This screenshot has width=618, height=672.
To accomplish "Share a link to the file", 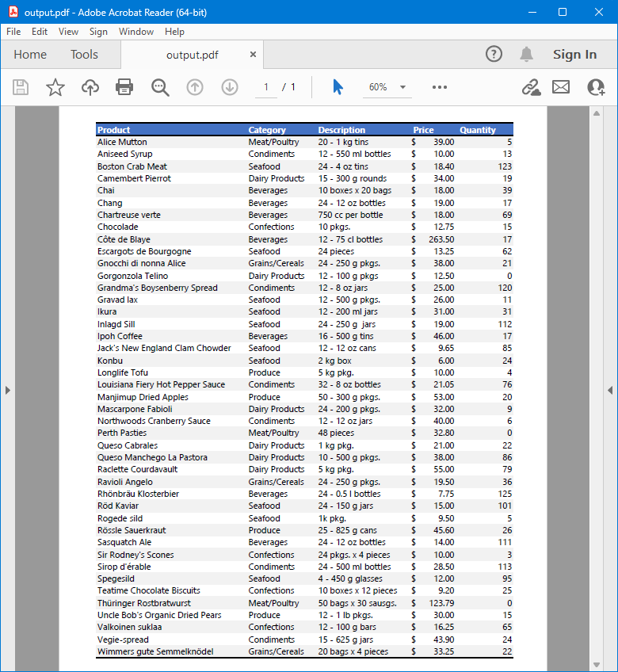I will point(530,87).
